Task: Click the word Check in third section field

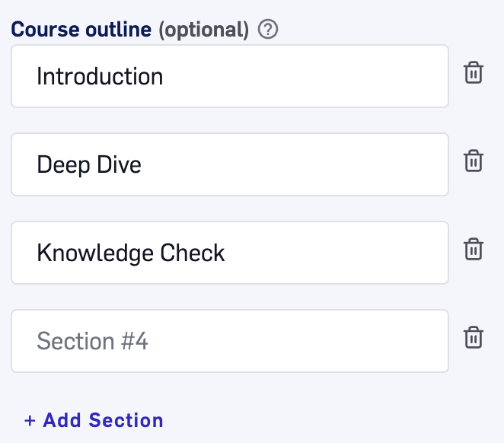Action: [x=192, y=253]
